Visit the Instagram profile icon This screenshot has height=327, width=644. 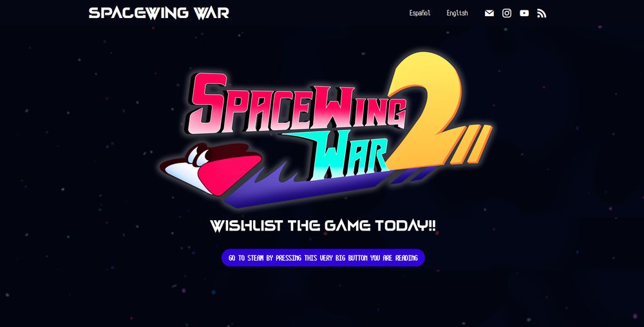coord(507,13)
